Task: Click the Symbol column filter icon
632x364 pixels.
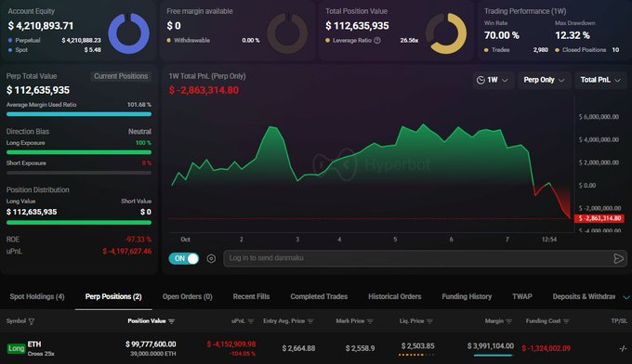Action: 32,321
